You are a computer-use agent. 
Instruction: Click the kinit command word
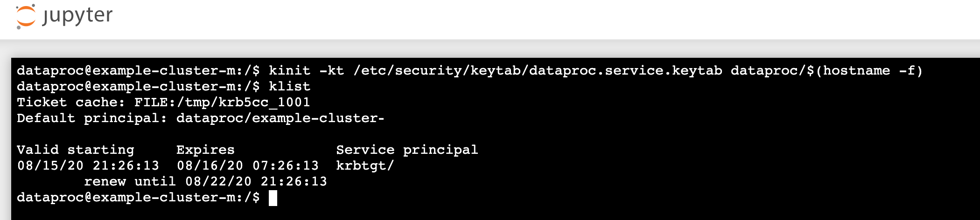(289, 71)
